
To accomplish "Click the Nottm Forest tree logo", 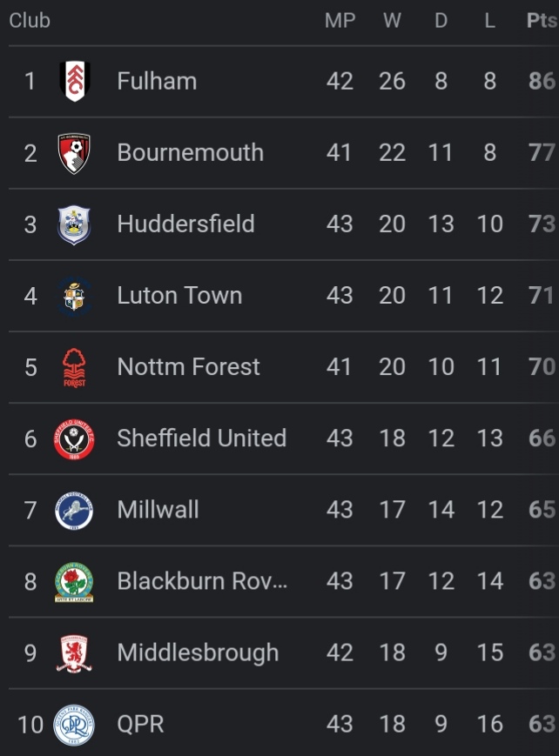I will pyautogui.click(x=74, y=367).
